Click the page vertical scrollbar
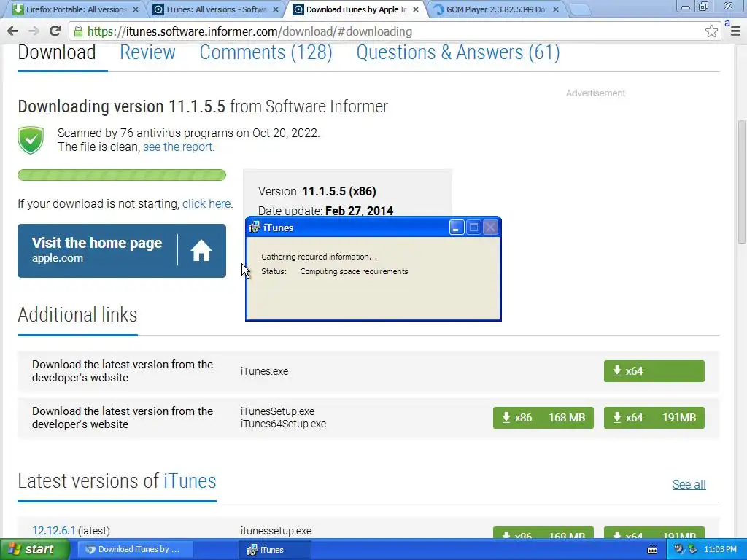The image size is (747, 560). tap(742, 181)
